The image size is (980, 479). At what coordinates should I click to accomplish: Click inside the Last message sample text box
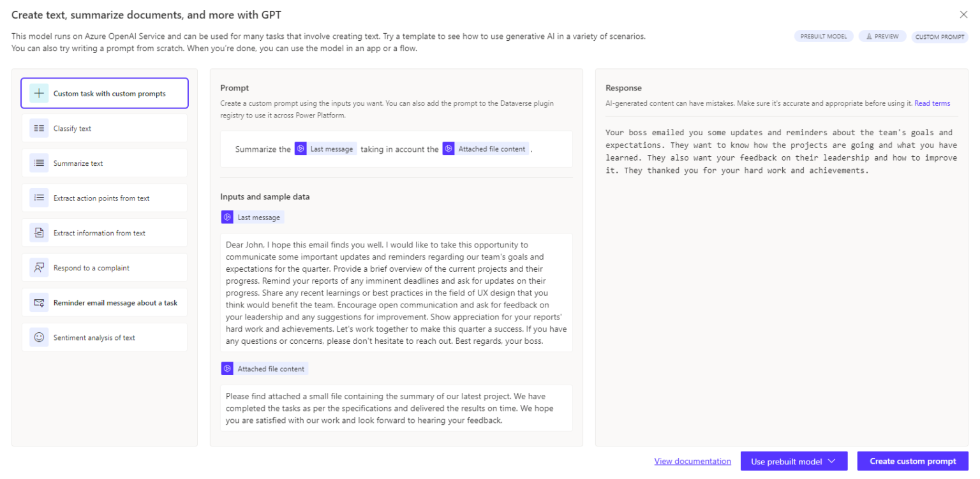coord(396,293)
